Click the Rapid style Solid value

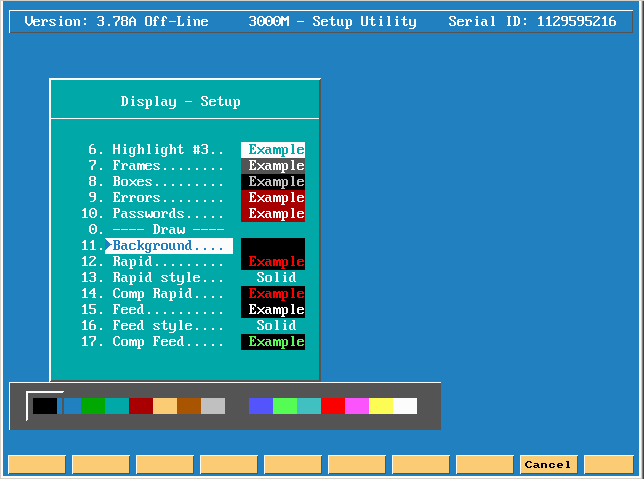click(276, 278)
